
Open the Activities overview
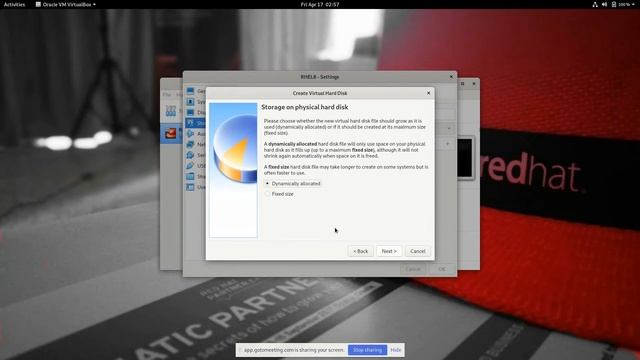14,4
